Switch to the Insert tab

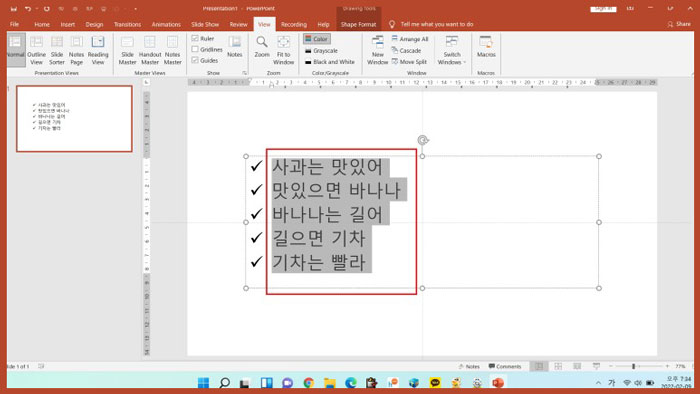point(68,25)
